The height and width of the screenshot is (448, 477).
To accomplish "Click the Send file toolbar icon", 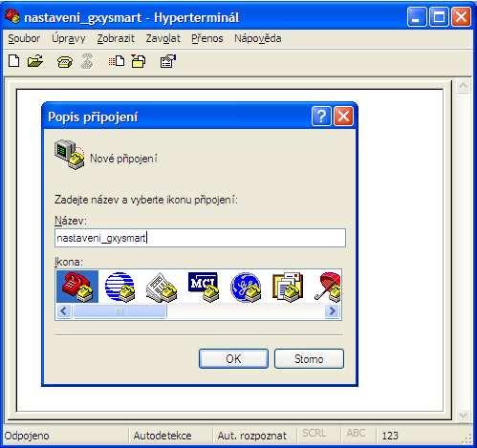I will click(117, 61).
